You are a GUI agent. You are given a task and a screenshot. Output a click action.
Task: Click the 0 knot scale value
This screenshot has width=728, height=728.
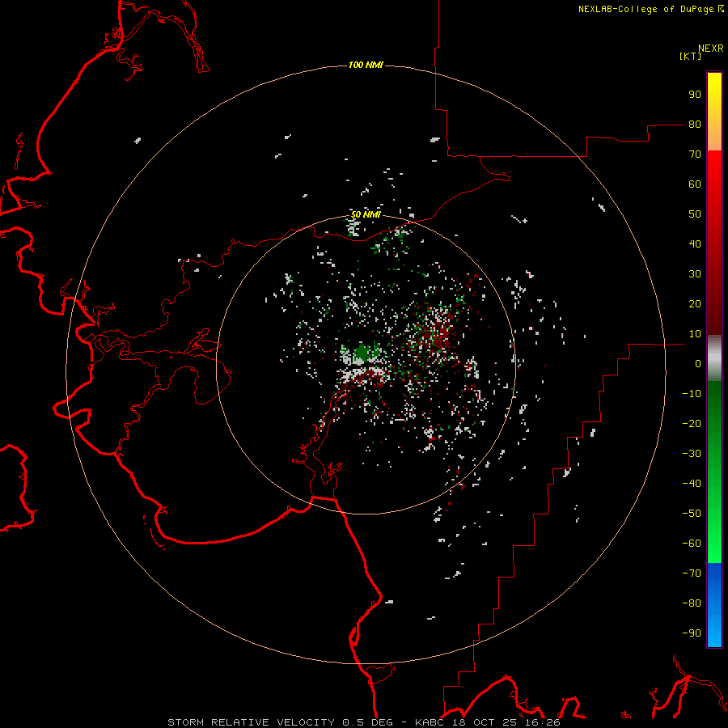(698, 363)
